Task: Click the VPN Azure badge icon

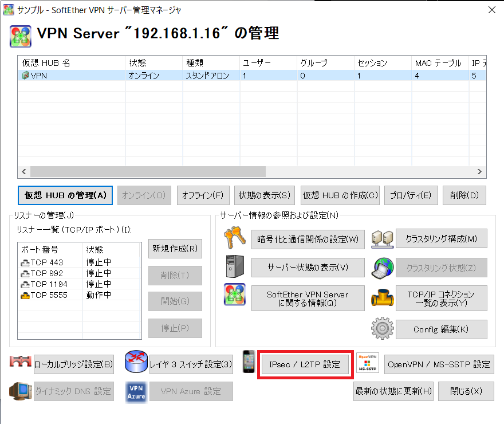Action: click(x=136, y=392)
